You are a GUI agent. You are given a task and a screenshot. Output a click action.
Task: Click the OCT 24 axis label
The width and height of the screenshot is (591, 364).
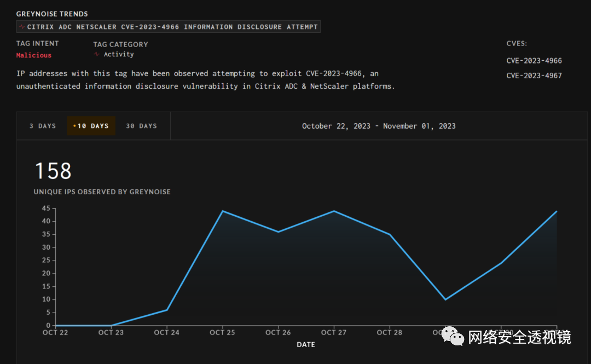pos(166,332)
